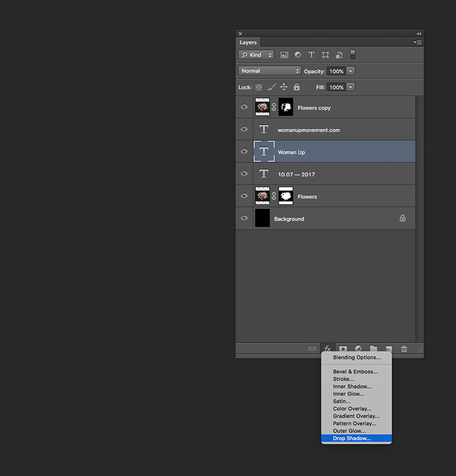The width and height of the screenshot is (456, 476).
Task: Click T icon of womanupmovement.com layer
Action: coord(264,129)
